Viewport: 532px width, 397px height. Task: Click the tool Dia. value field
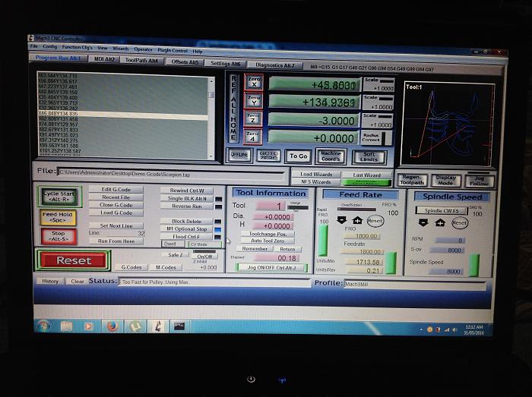(x=274, y=217)
